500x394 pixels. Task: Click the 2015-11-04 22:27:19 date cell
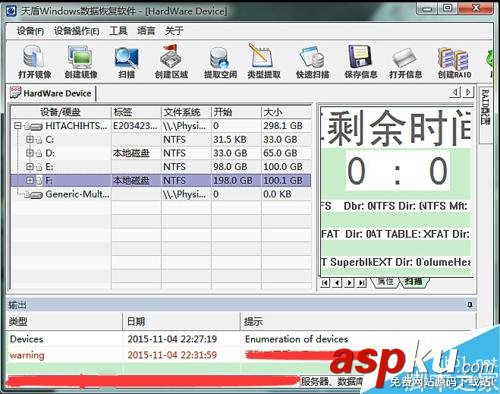(x=172, y=339)
